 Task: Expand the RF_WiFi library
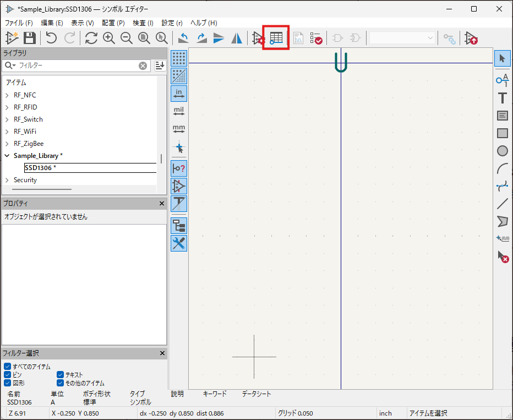7,132
